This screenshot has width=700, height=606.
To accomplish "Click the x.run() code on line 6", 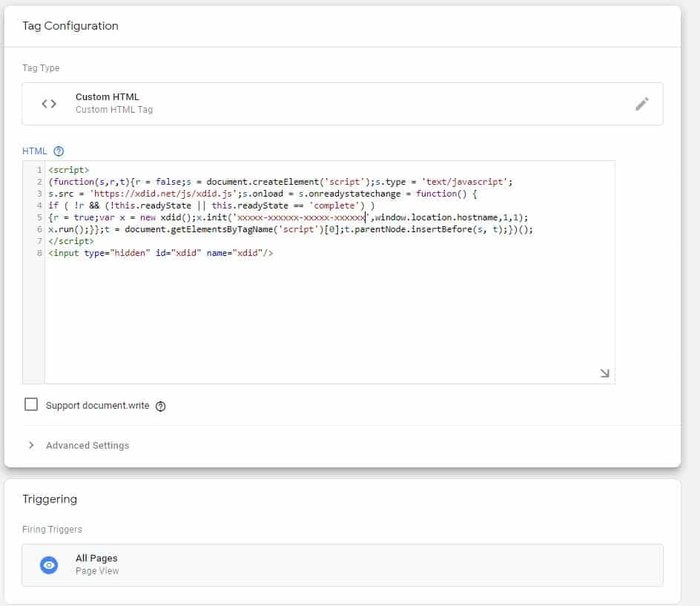I will point(68,229).
